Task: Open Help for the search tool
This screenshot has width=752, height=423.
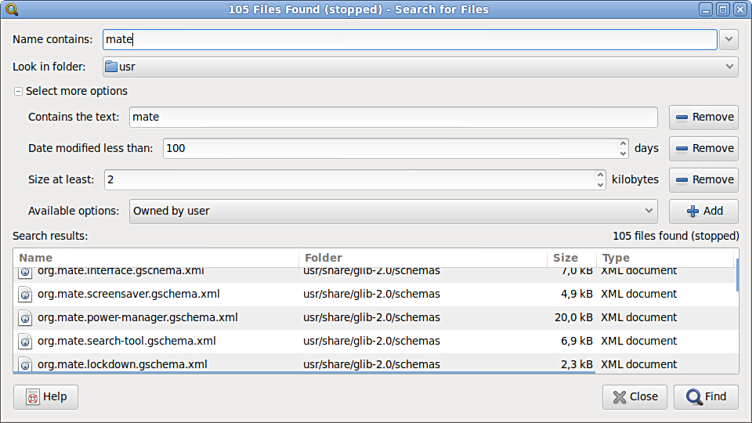Action: click(x=45, y=397)
